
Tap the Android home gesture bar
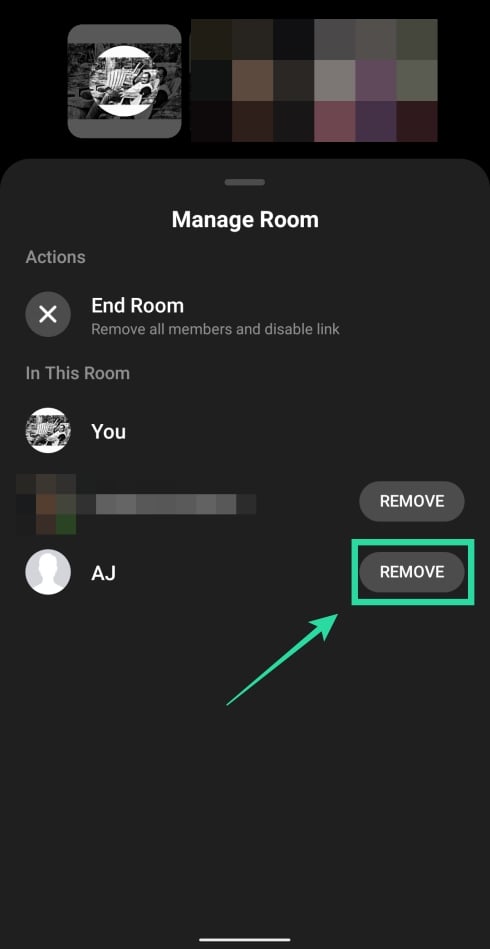tap(245, 939)
